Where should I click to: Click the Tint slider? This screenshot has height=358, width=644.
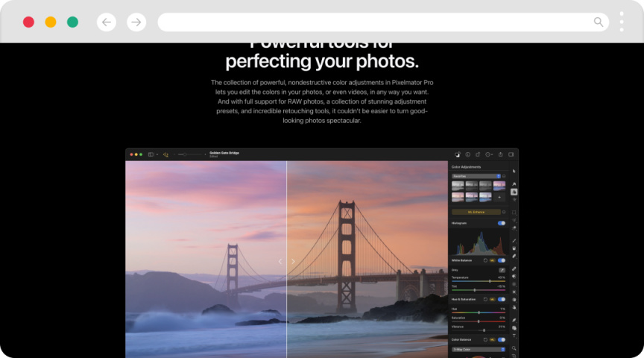[479, 290]
